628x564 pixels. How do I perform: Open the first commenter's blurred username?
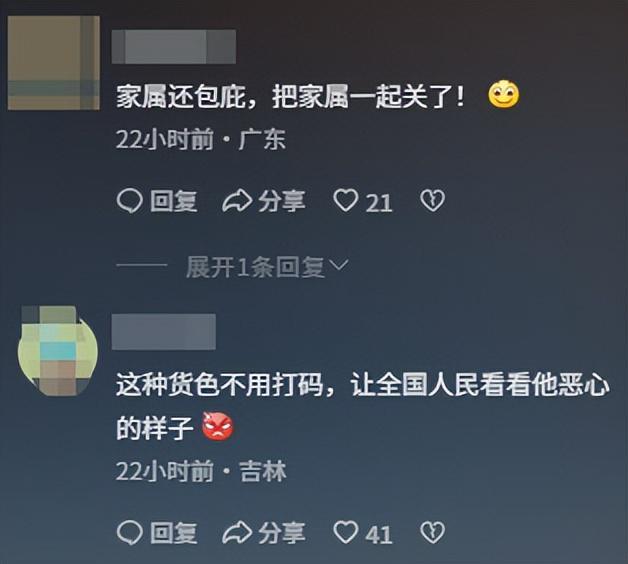coord(174,46)
